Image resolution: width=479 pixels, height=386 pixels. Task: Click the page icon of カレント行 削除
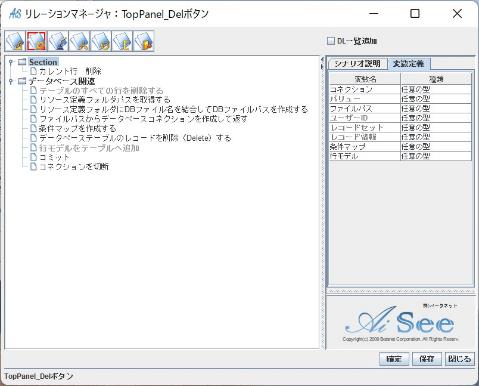33,71
